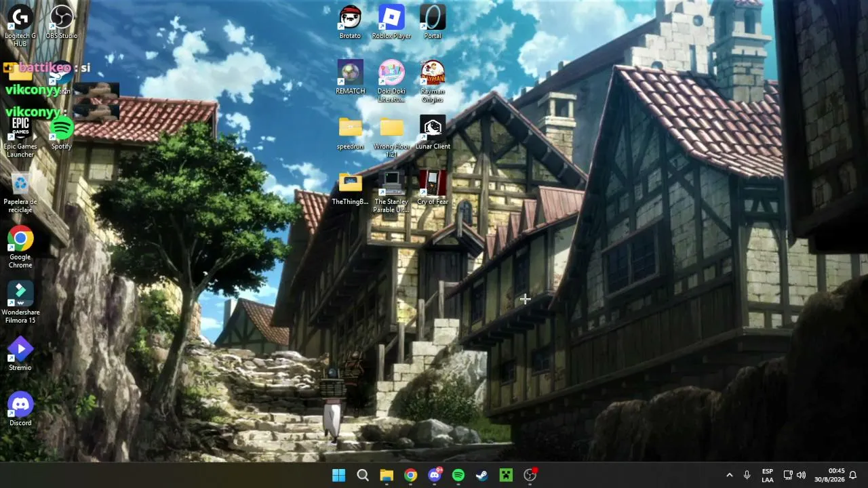Select the speedrun folder

click(350, 133)
